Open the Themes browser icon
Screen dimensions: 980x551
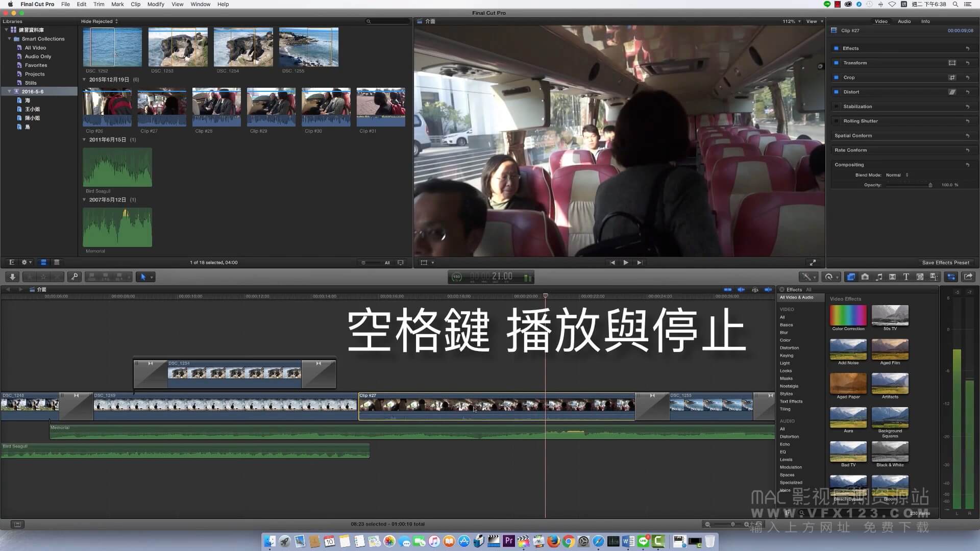pyautogui.click(x=934, y=277)
